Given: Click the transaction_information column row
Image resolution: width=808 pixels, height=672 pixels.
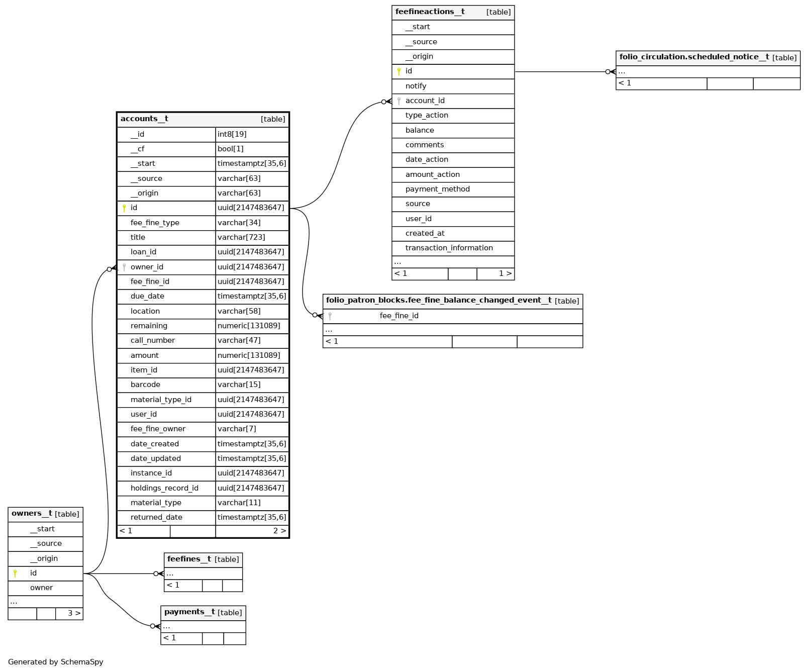Looking at the screenshot, I should pyautogui.click(x=449, y=248).
